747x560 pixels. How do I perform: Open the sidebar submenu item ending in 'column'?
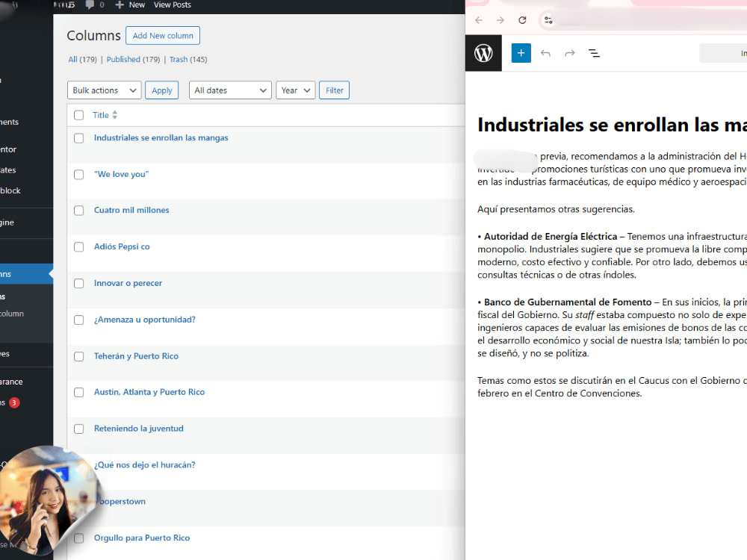[x=13, y=314]
